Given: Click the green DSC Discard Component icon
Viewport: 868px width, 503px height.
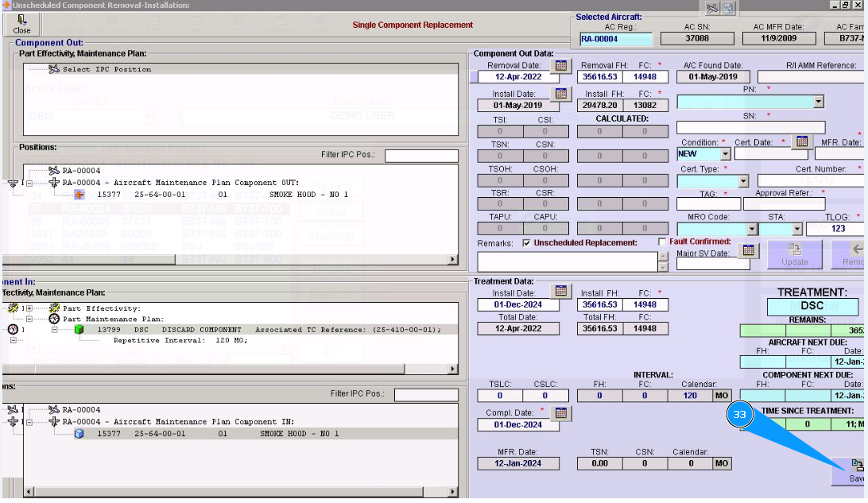Looking at the screenshot, I should pos(79,329).
